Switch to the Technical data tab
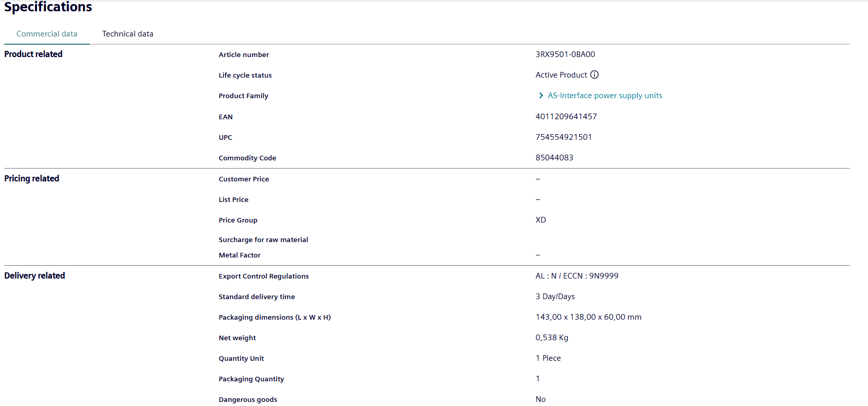Viewport: 868px width, 406px height. coord(128,34)
